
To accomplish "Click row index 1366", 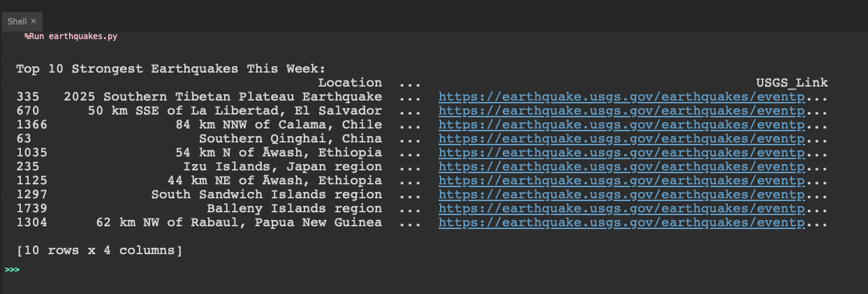I will coord(31,124).
